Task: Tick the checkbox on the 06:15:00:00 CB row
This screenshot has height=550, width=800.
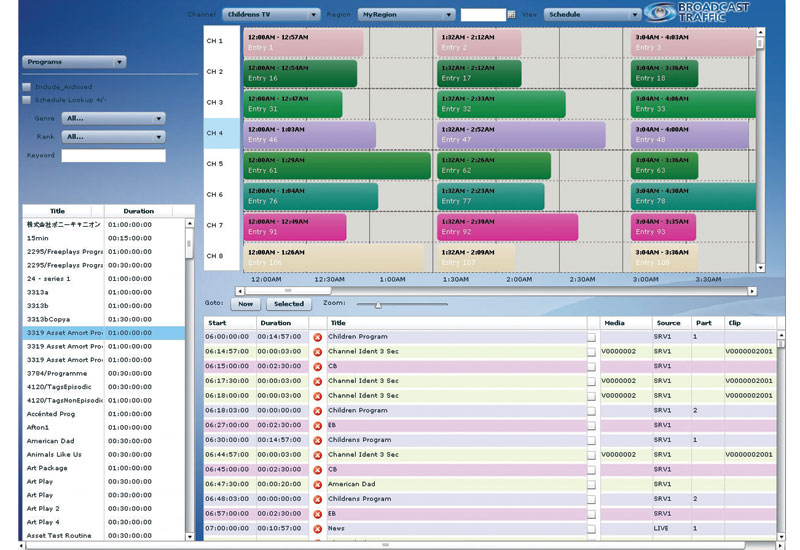Action: pos(591,367)
